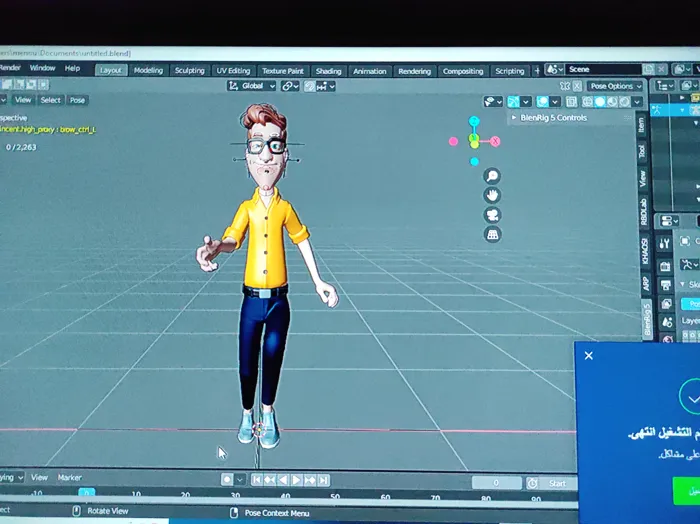This screenshot has width=700, height=524.
Task: Click the red X axis gizmo ball
Action: [495, 141]
